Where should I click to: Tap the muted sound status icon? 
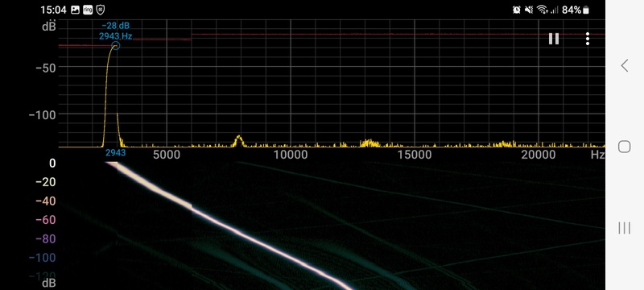pyautogui.click(x=529, y=10)
